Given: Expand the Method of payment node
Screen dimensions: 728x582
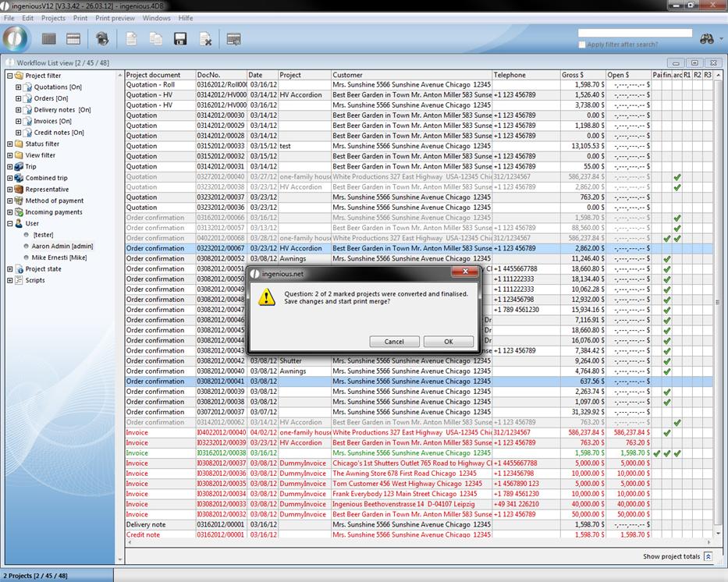Looking at the screenshot, I should coord(10,201).
